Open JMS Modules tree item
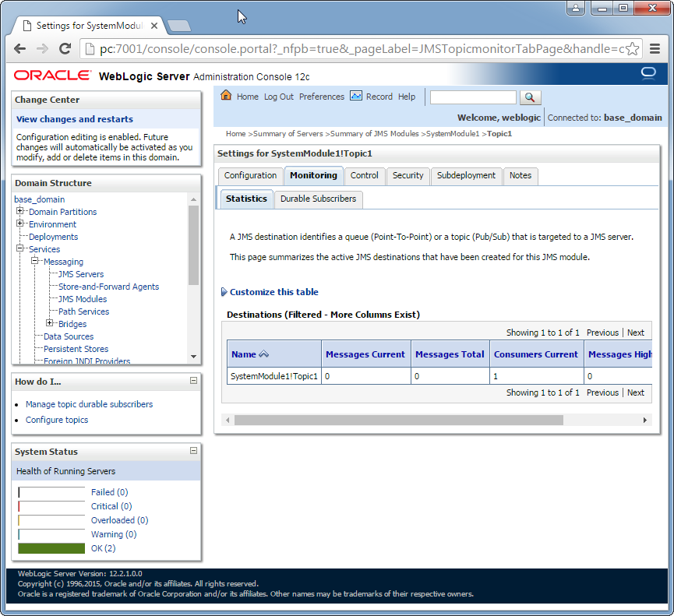 point(83,299)
